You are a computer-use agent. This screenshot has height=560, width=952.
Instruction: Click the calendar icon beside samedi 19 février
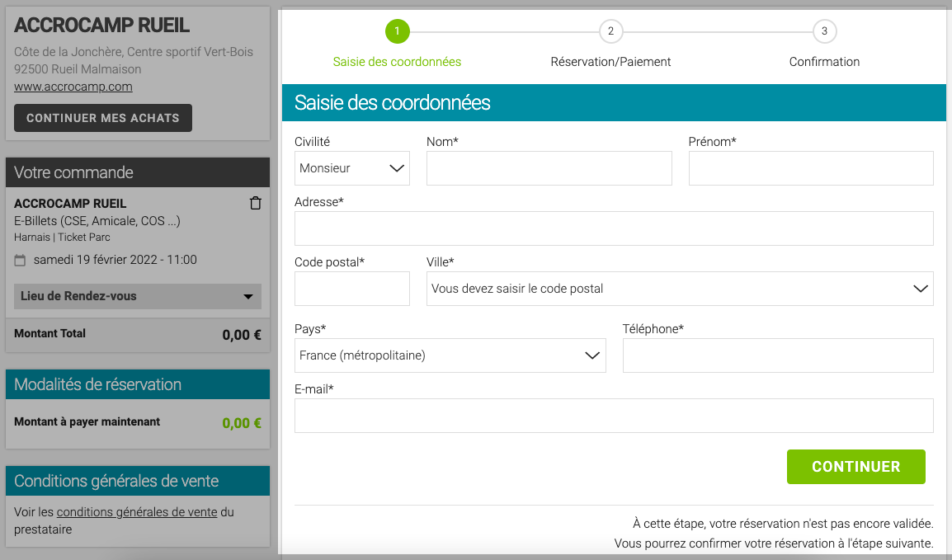coord(20,261)
